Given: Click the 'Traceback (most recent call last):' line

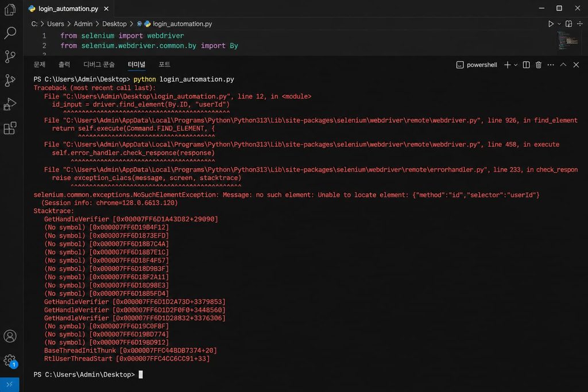Looking at the screenshot, I should [x=95, y=88].
